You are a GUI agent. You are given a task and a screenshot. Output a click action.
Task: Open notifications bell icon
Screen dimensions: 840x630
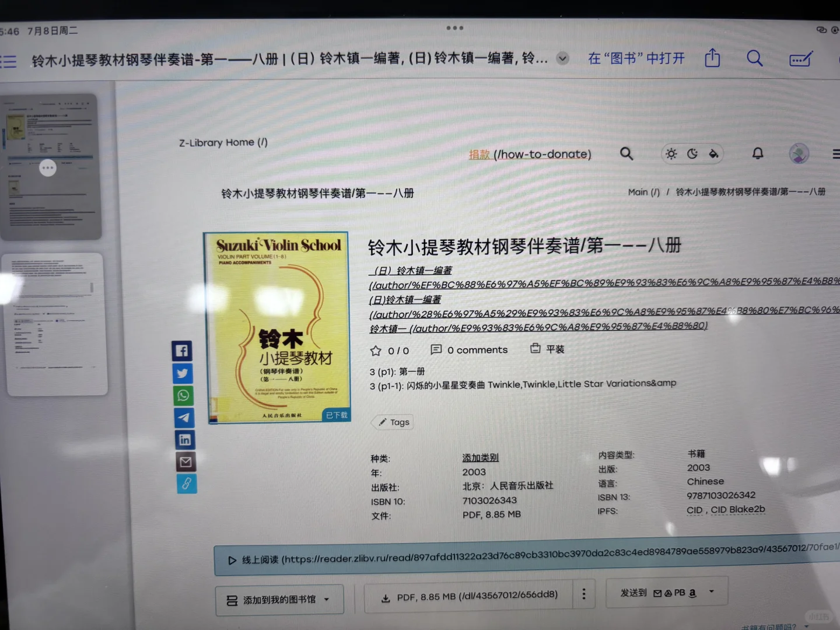tap(758, 153)
